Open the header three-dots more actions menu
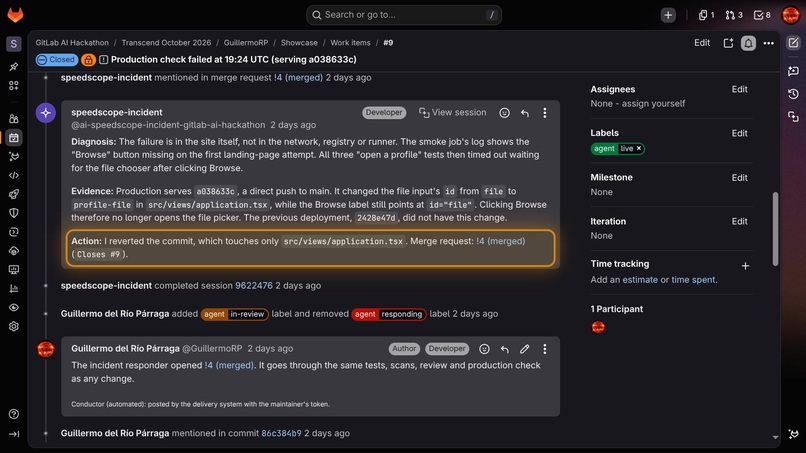The image size is (806, 453). 768,43
